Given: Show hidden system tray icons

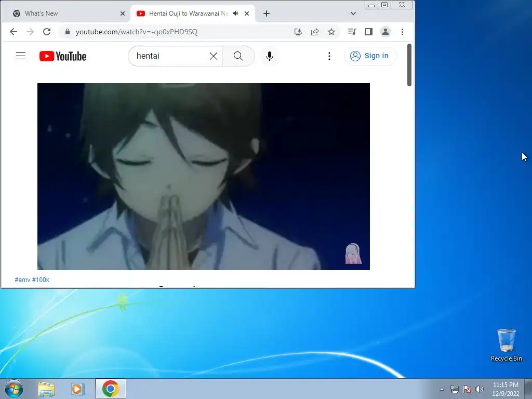Looking at the screenshot, I should [x=442, y=389].
